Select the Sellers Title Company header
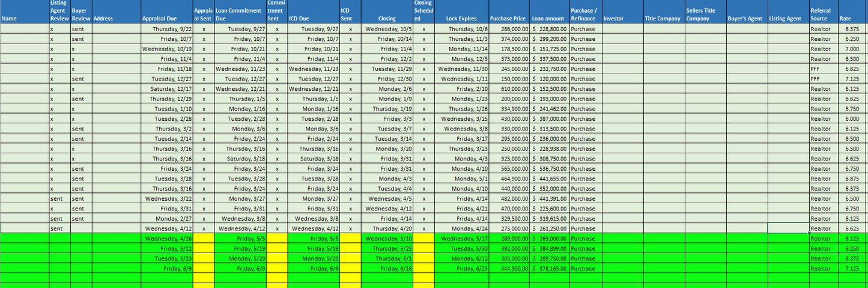Screen dimensions: 868x288 705,12
